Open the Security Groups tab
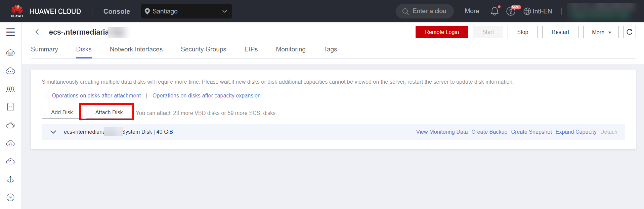644x209 pixels. pos(203,49)
